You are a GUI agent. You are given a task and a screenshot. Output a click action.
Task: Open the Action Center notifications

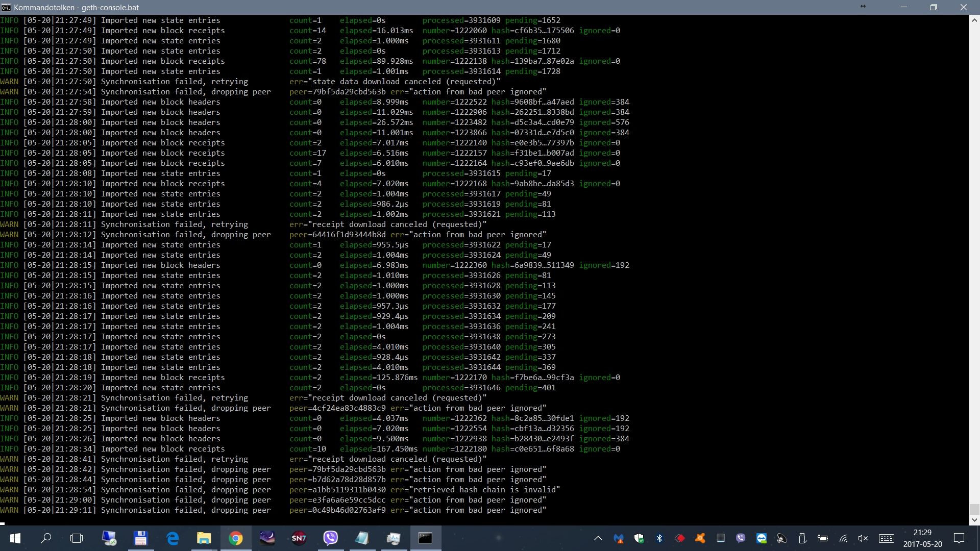coord(959,538)
